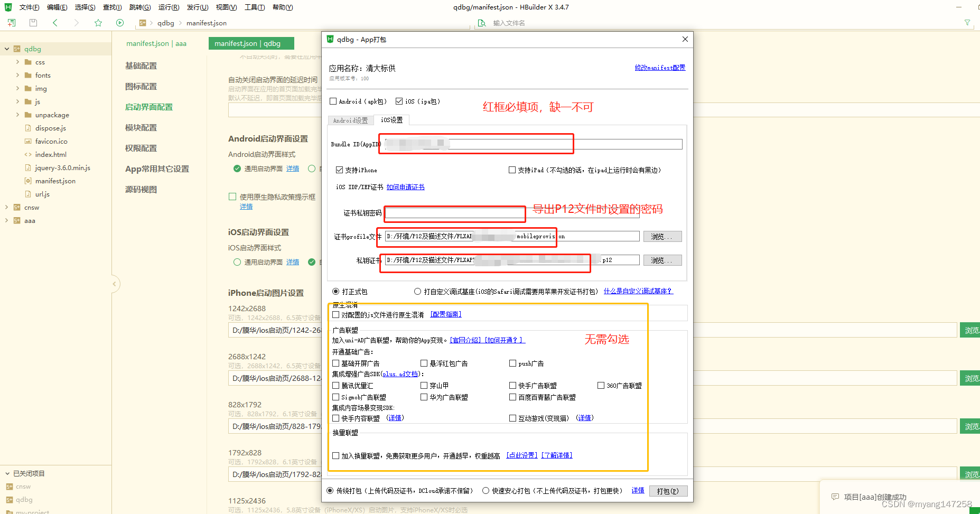
Task: Open the 运行(R) menu
Action: [x=169, y=7]
